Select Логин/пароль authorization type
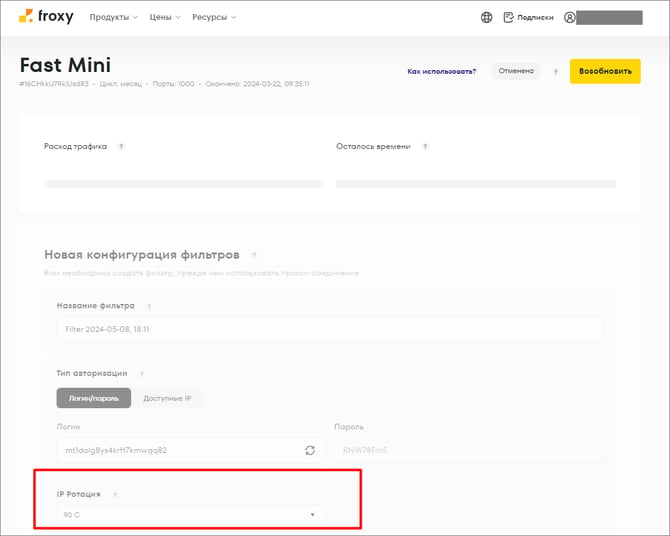 click(x=94, y=398)
